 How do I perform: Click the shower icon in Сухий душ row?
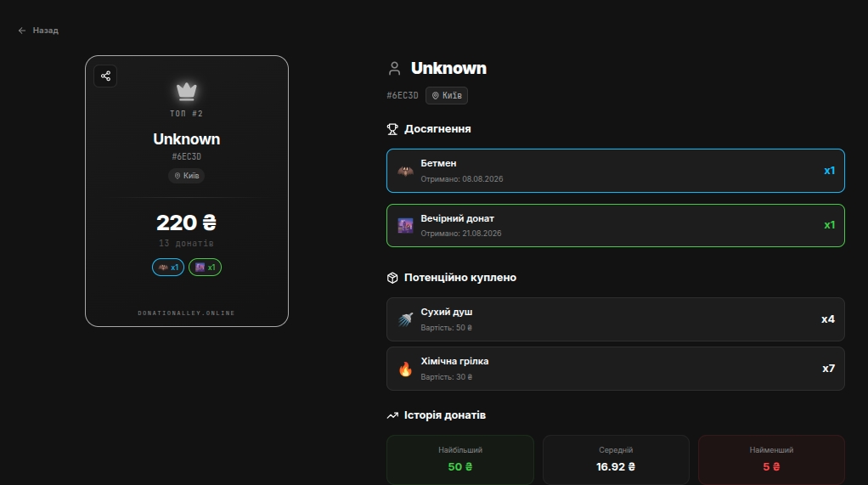(405, 319)
